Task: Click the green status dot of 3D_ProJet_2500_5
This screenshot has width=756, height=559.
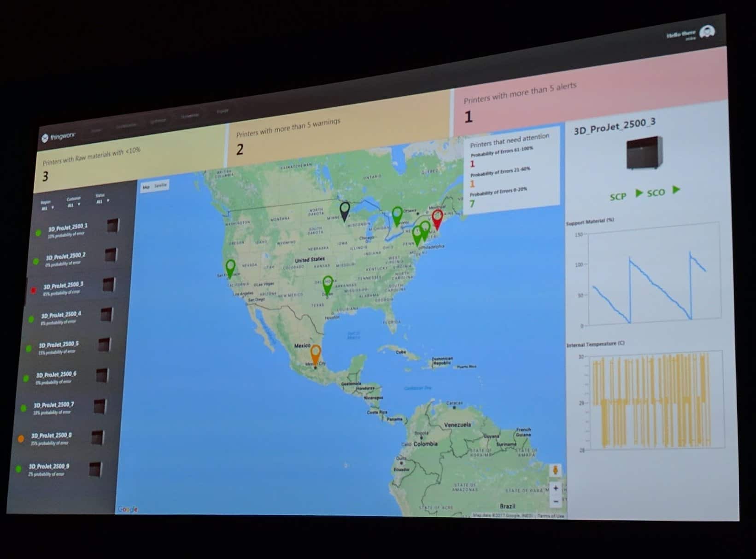Action: pyautogui.click(x=29, y=349)
